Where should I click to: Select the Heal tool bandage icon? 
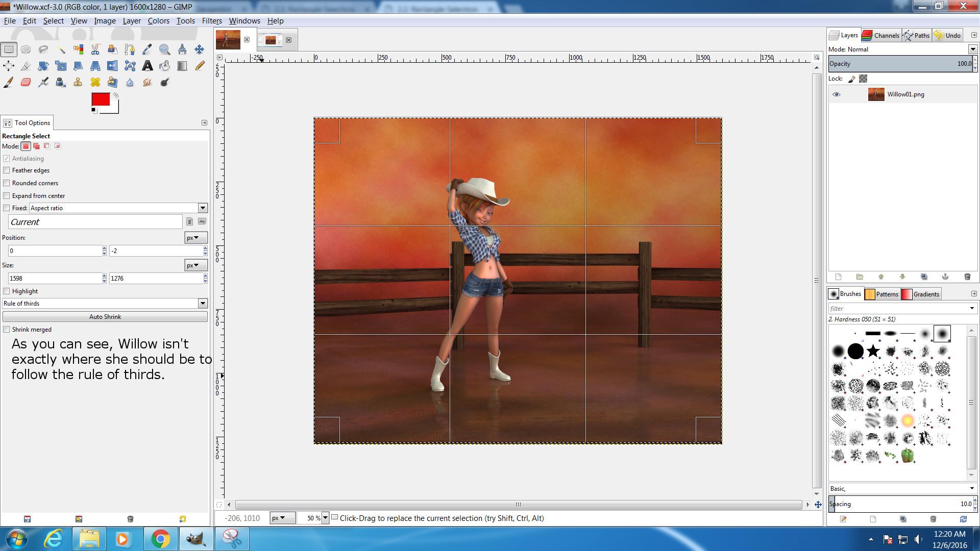[95, 82]
